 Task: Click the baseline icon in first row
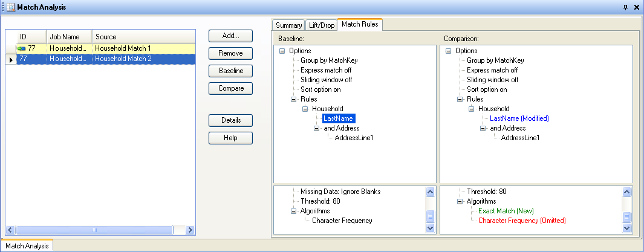22,48
